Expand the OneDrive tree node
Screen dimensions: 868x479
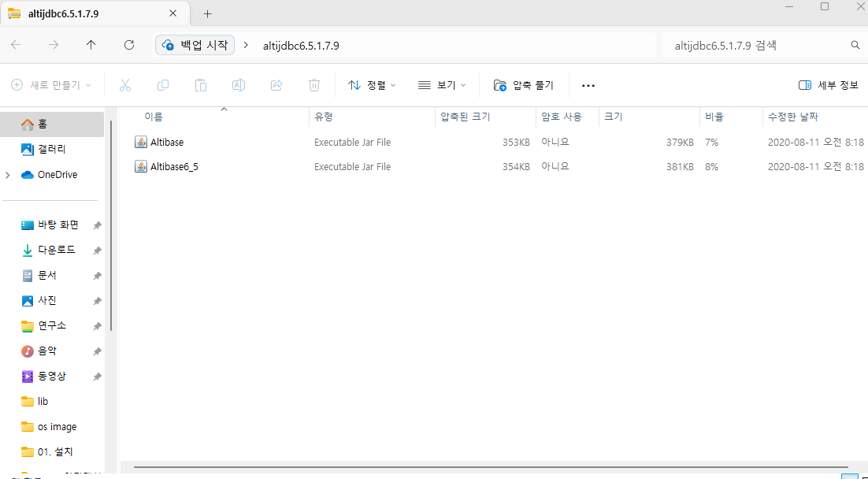7,175
